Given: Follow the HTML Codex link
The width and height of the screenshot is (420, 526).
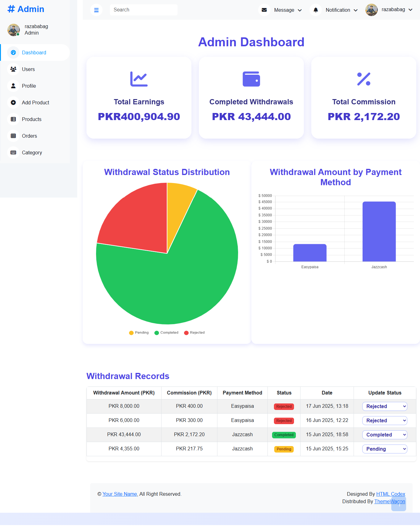Looking at the screenshot, I should [390, 494].
